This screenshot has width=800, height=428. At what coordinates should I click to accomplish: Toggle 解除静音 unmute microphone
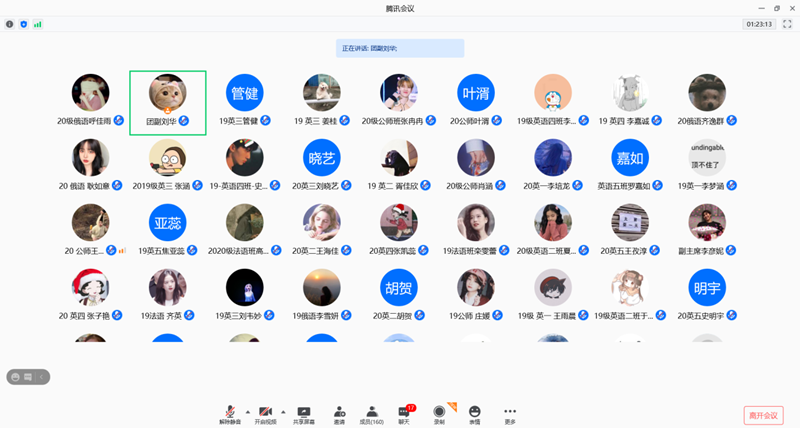coord(230,413)
